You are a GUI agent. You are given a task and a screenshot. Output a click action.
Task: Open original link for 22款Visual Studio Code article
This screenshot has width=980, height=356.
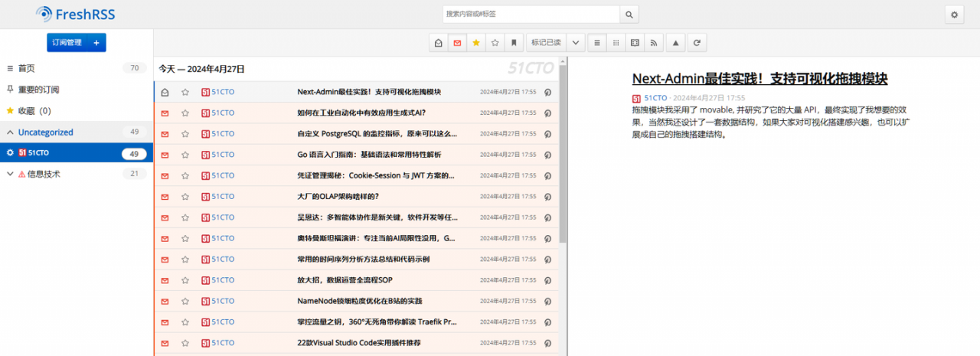tap(547, 343)
